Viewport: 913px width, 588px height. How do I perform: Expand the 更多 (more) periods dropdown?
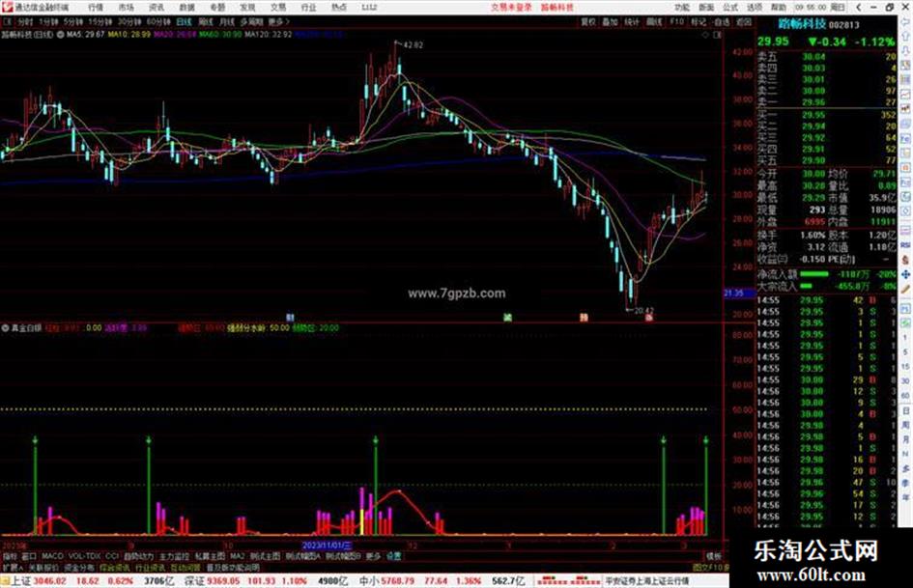tap(278, 21)
